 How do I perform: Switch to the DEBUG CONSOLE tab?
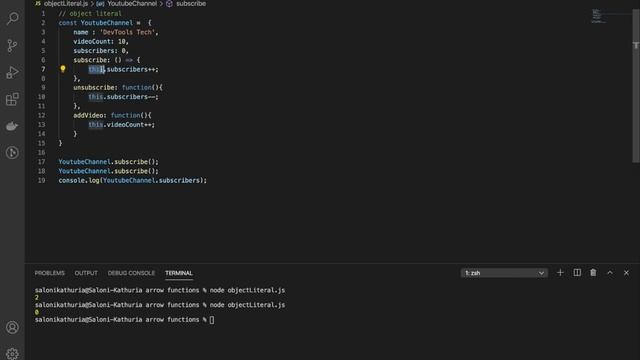tap(131, 273)
